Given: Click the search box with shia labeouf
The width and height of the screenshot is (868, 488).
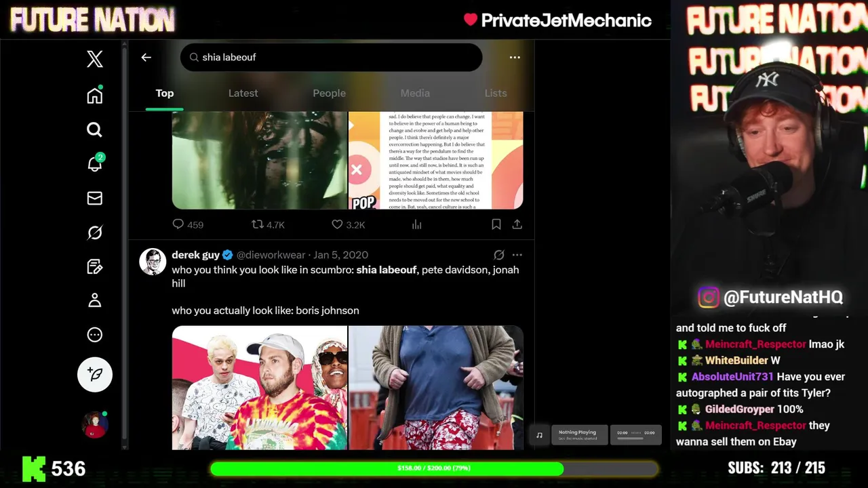Looking at the screenshot, I should pos(331,58).
